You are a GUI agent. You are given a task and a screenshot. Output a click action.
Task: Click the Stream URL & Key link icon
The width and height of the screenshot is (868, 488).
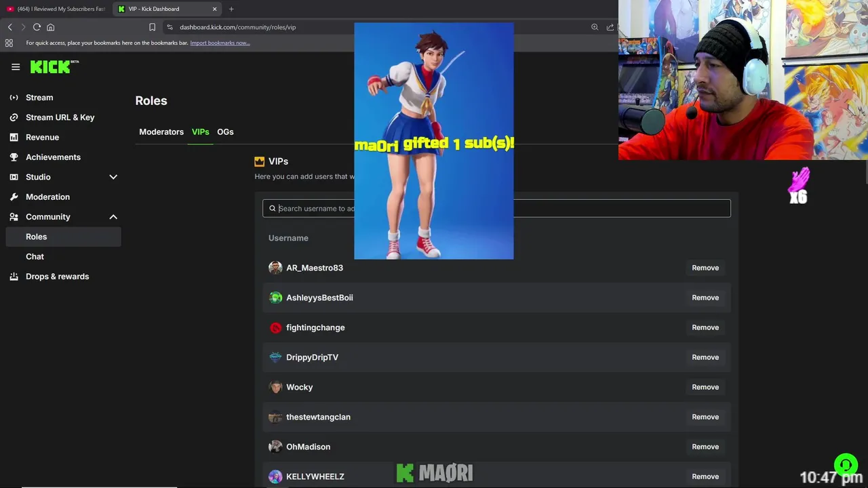click(x=14, y=117)
